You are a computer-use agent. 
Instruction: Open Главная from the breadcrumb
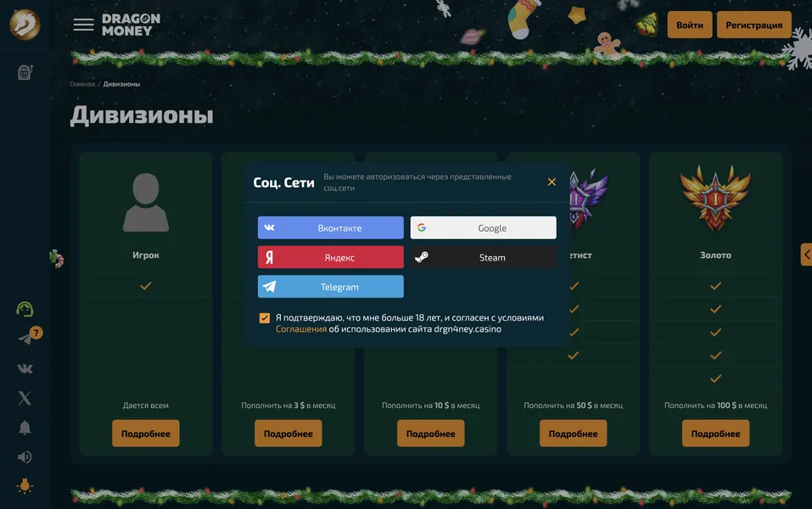(81, 84)
